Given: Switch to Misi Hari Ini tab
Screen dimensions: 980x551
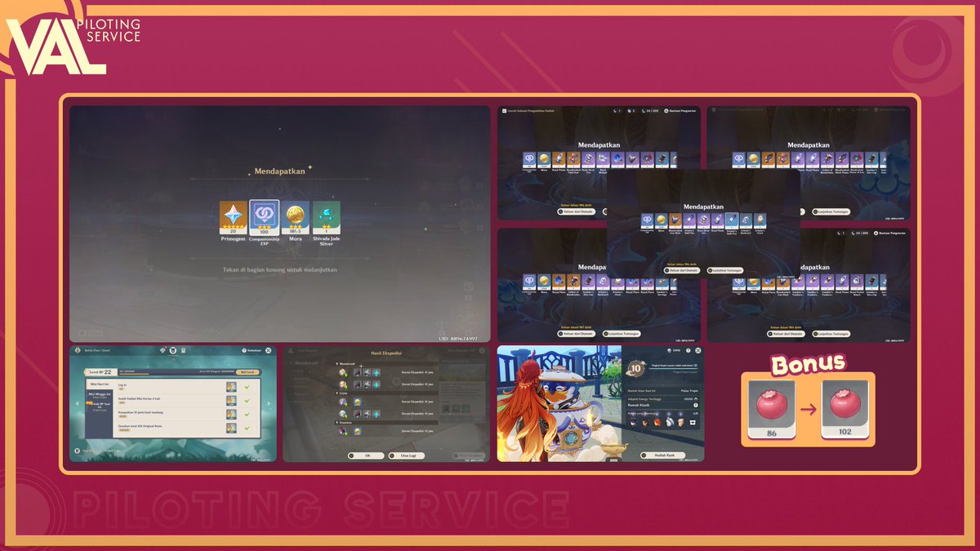Looking at the screenshot, I should [100, 384].
